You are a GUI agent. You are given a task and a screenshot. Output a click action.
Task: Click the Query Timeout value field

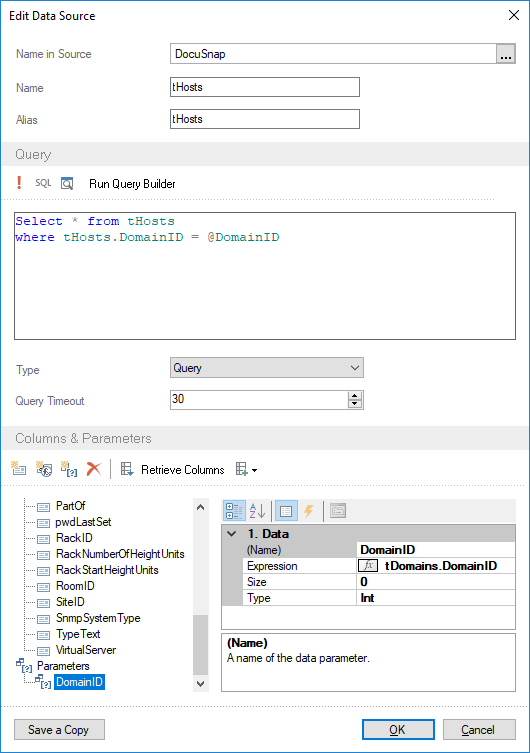[259, 400]
